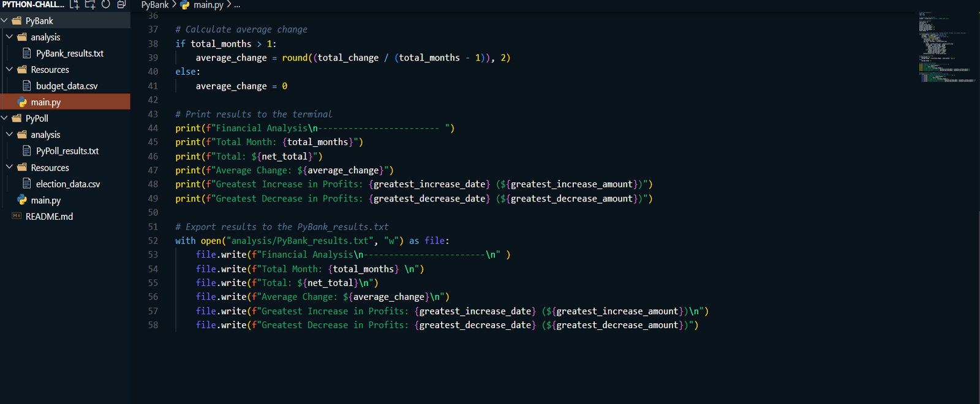Select the highlighted PyBank main.py file

pyautogui.click(x=46, y=102)
